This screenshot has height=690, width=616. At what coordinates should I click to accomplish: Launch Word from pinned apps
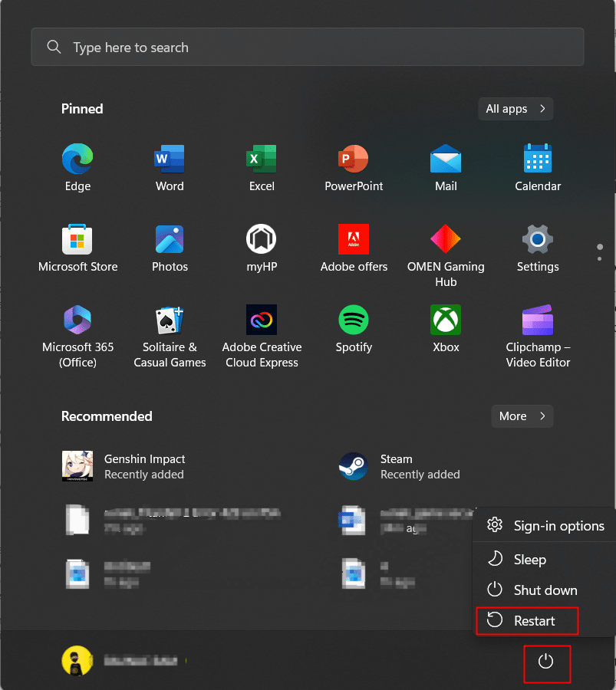point(170,168)
